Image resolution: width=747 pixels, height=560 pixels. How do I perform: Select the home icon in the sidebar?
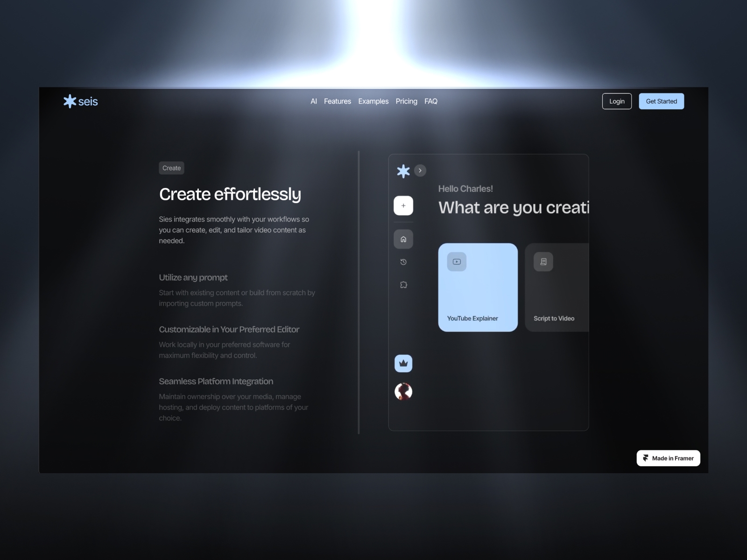(403, 239)
